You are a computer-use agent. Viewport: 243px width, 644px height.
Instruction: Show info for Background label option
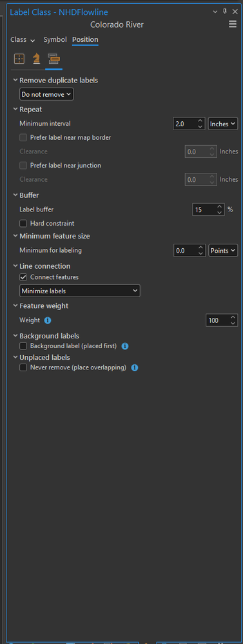coord(125,346)
